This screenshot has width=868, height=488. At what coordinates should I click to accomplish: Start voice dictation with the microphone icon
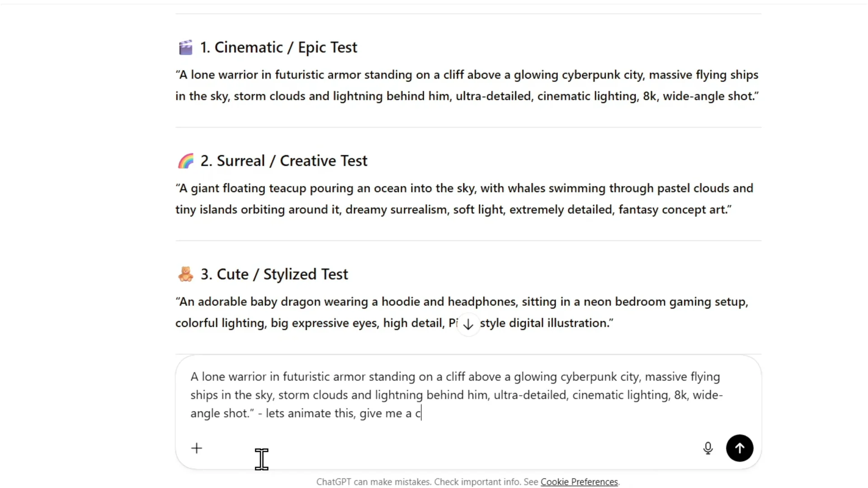708,448
